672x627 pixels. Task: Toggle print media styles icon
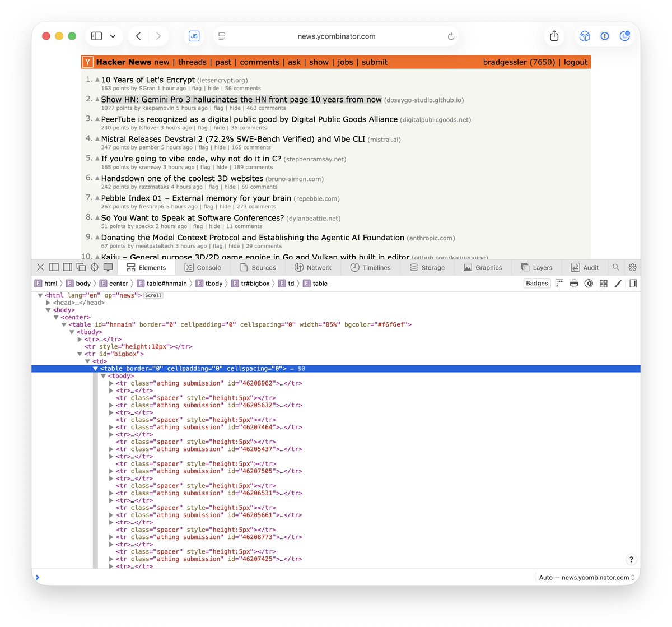(x=574, y=284)
